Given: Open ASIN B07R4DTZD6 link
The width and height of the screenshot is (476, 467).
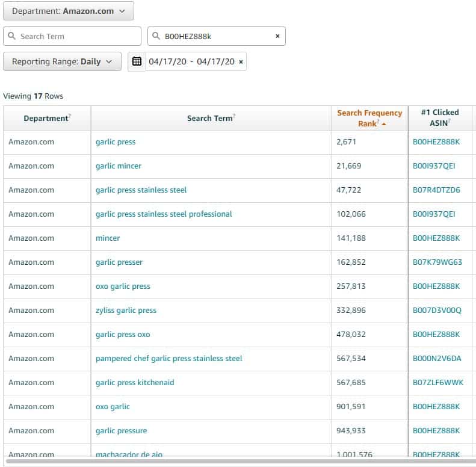Looking at the screenshot, I should tap(436, 190).
